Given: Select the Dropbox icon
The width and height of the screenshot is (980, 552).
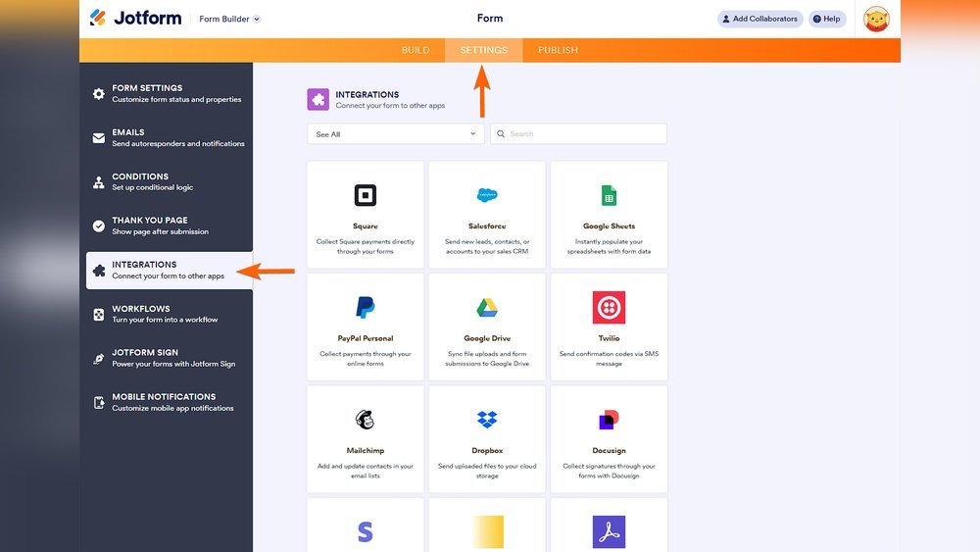Looking at the screenshot, I should tap(487, 420).
